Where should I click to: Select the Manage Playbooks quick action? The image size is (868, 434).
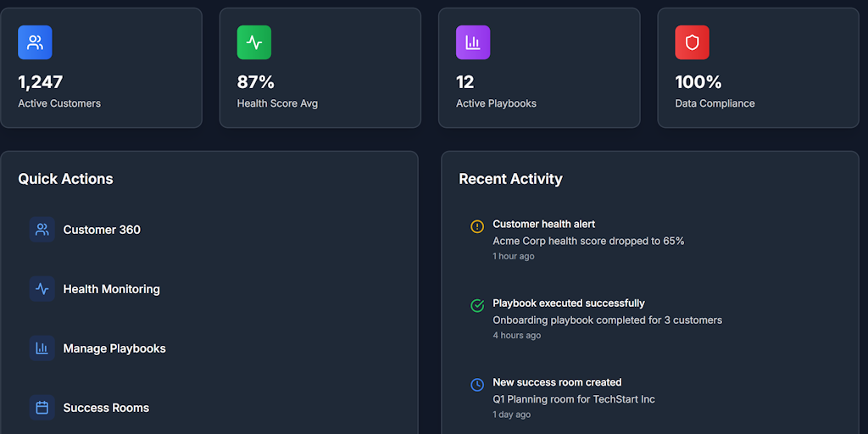coord(209,348)
